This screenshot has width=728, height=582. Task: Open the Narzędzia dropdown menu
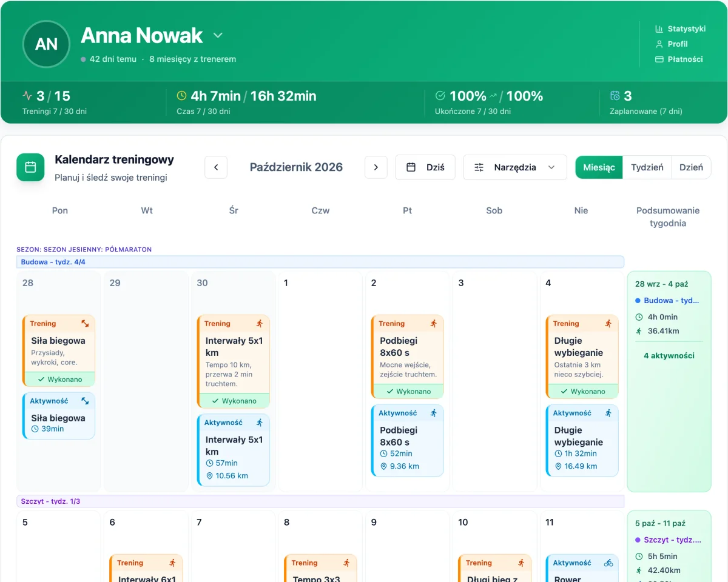tap(515, 167)
